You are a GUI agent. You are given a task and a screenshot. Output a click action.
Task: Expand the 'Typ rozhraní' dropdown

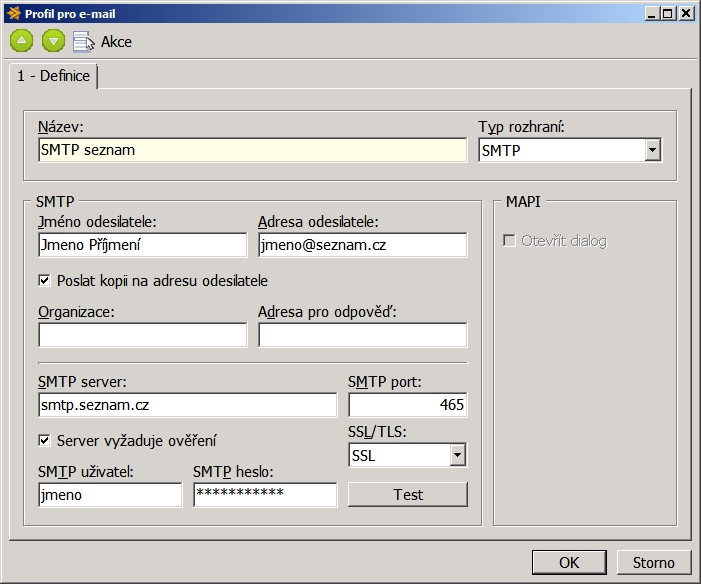click(x=652, y=150)
